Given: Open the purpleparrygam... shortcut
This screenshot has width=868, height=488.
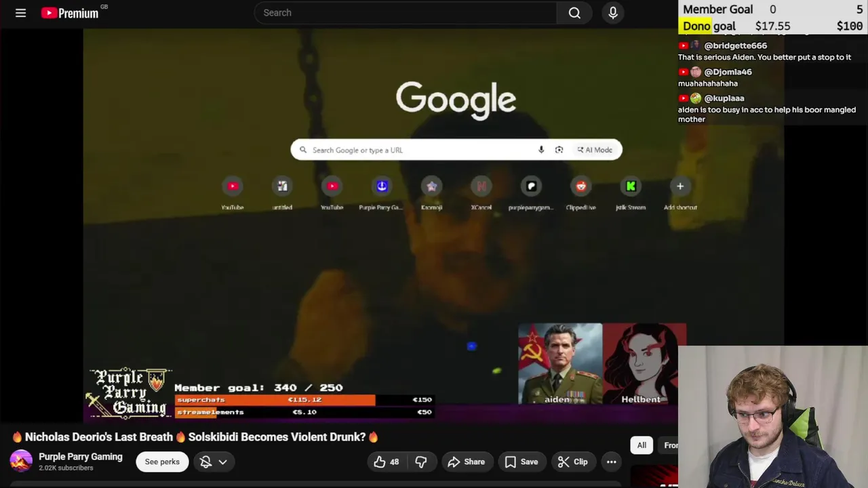Looking at the screenshot, I should pyautogui.click(x=531, y=193).
